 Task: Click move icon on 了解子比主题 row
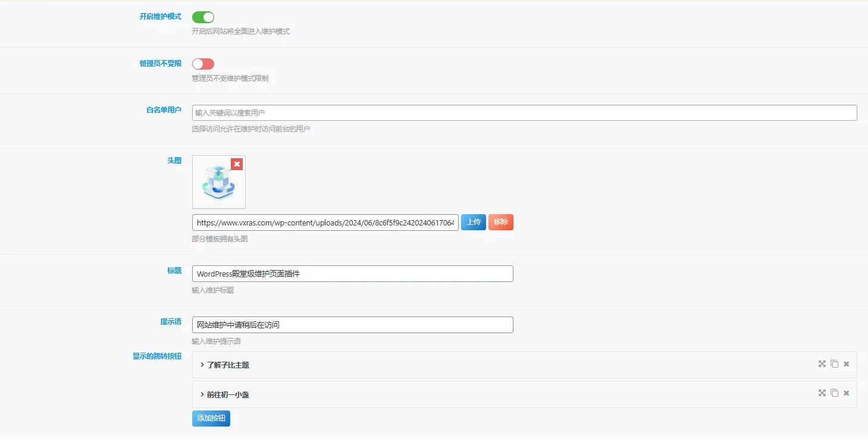822,364
